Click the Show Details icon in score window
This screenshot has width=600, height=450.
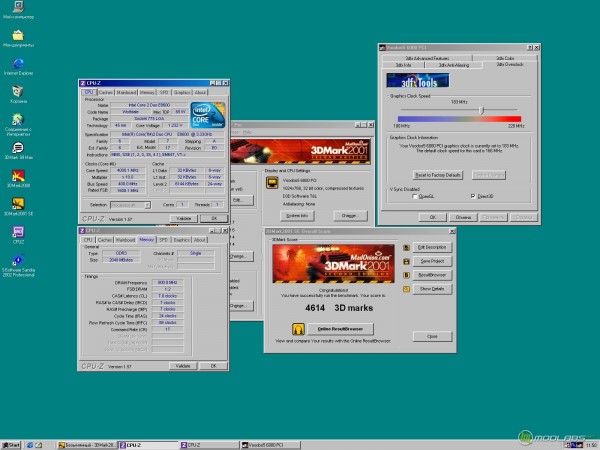(406, 289)
